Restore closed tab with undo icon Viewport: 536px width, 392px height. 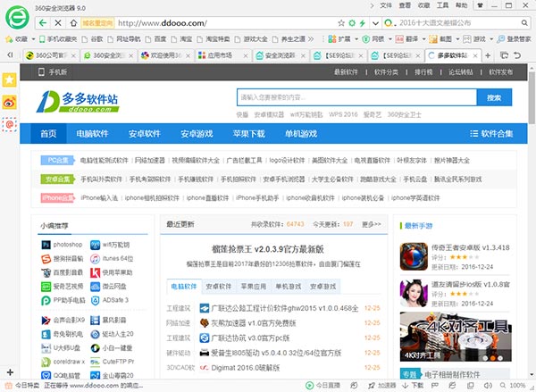point(517,55)
